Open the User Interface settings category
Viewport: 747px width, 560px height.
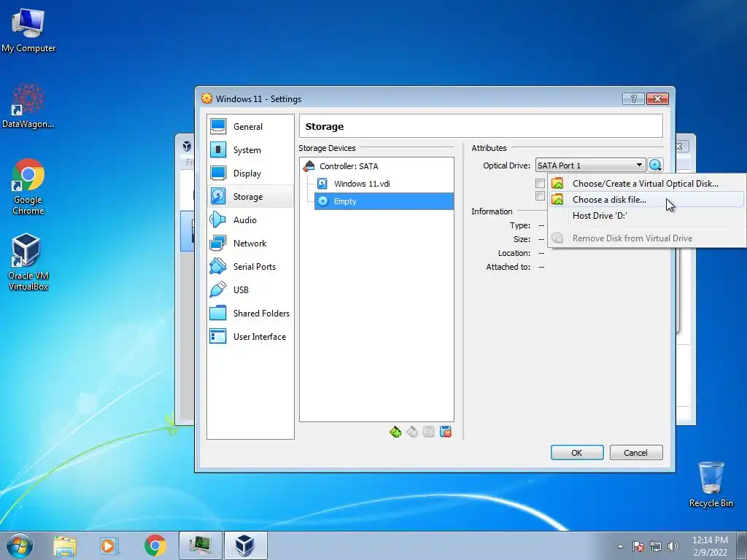[250, 337]
